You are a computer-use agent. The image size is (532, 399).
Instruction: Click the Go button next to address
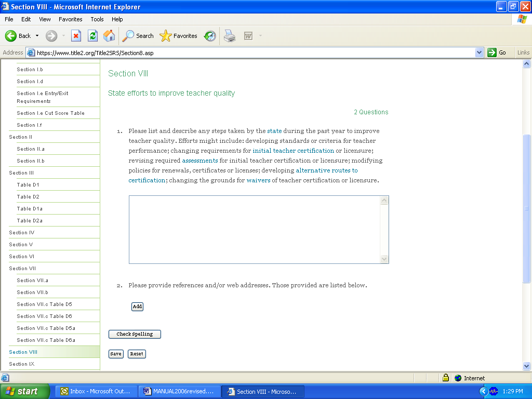coord(497,52)
